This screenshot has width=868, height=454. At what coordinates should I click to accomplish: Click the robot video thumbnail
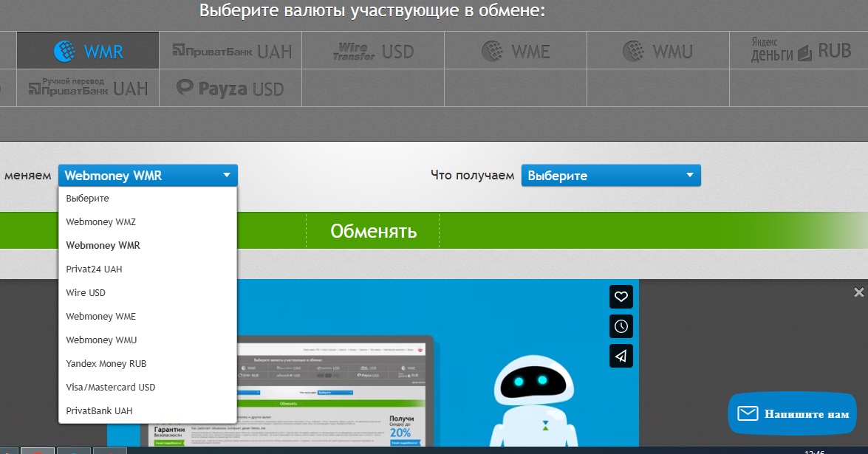pyautogui.click(x=373, y=362)
